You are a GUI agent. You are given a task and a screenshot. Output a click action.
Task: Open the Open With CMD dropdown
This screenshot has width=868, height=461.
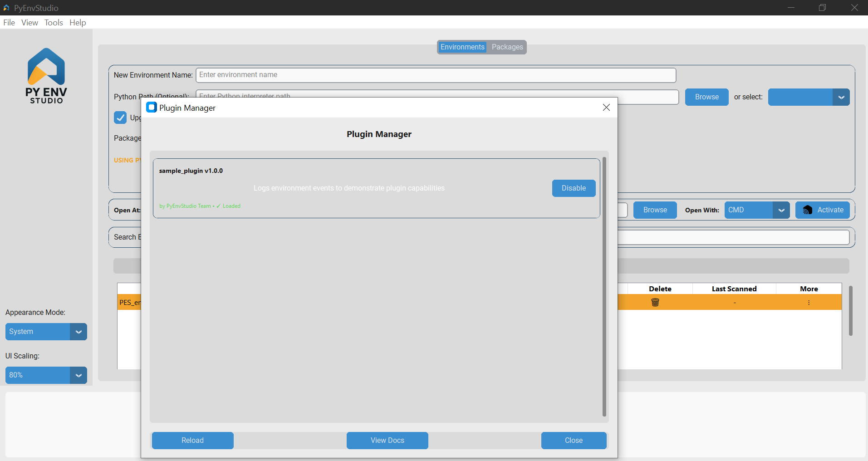[781, 210]
